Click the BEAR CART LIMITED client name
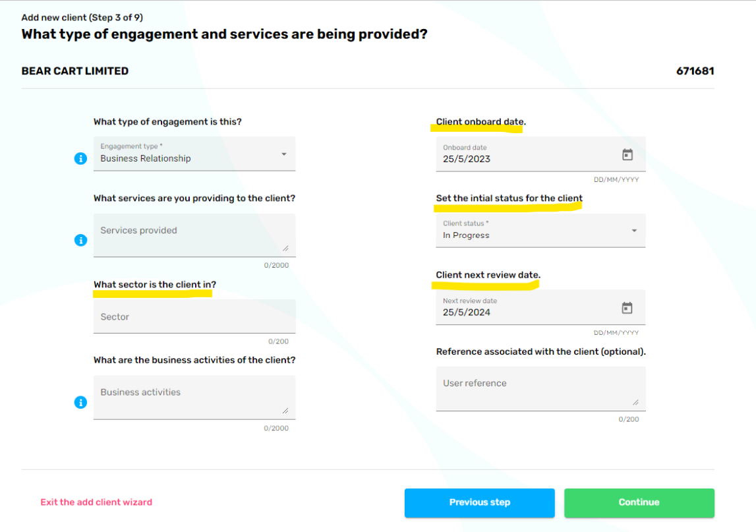Screen dimensions: 756x532 tap(75, 71)
